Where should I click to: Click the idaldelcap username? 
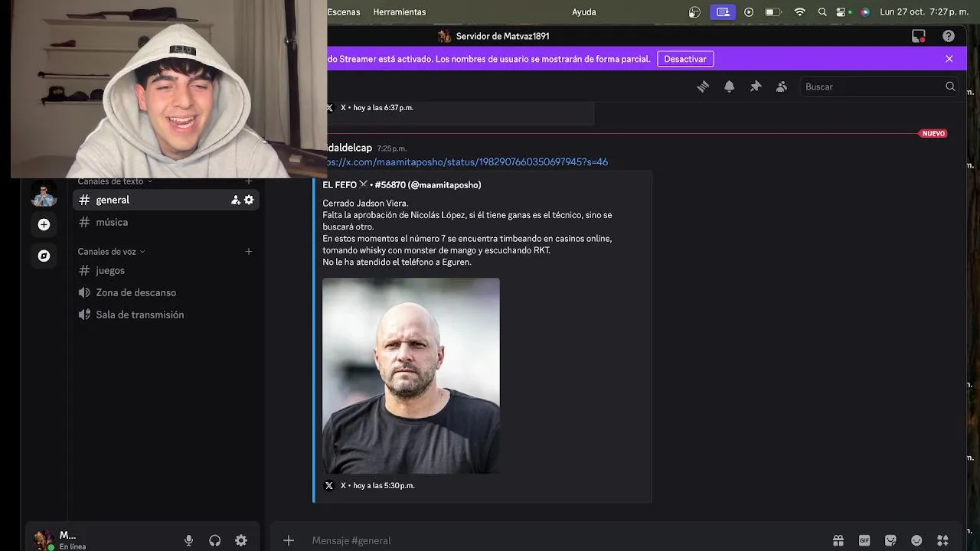point(349,148)
